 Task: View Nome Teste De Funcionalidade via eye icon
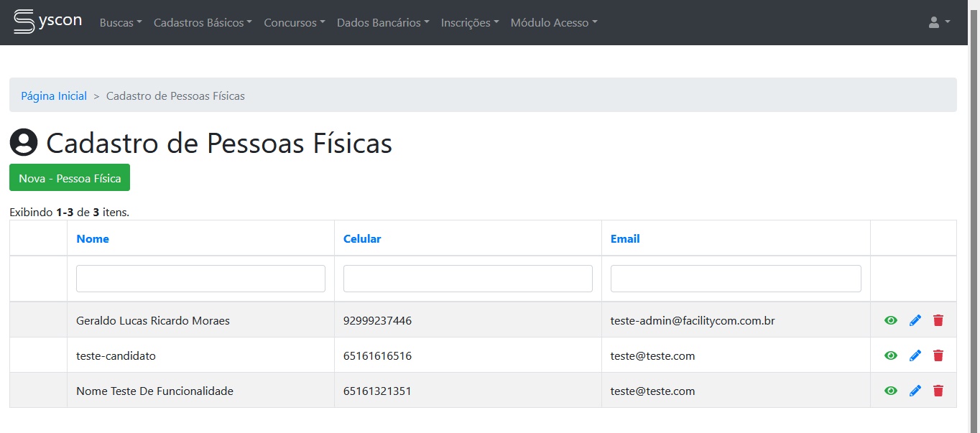click(x=891, y=391)
